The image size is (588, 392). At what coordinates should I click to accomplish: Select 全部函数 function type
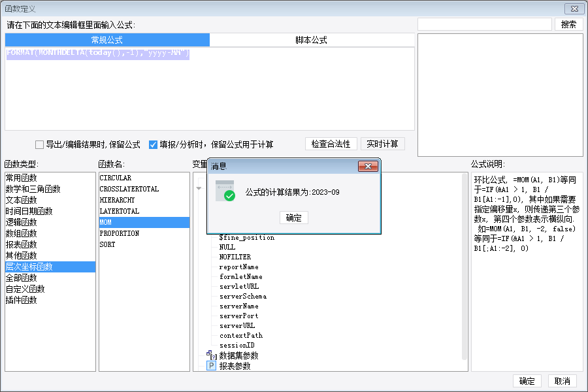pos(50,278)
